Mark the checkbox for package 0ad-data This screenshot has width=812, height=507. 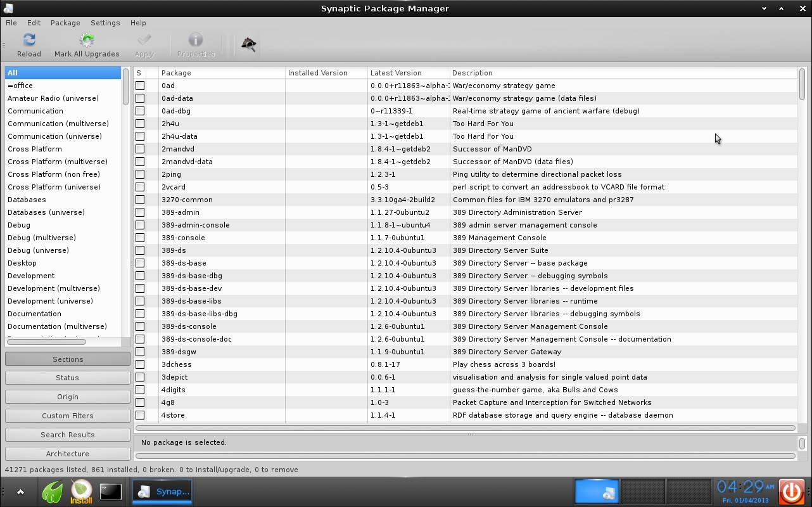click(x=140, y=98)
